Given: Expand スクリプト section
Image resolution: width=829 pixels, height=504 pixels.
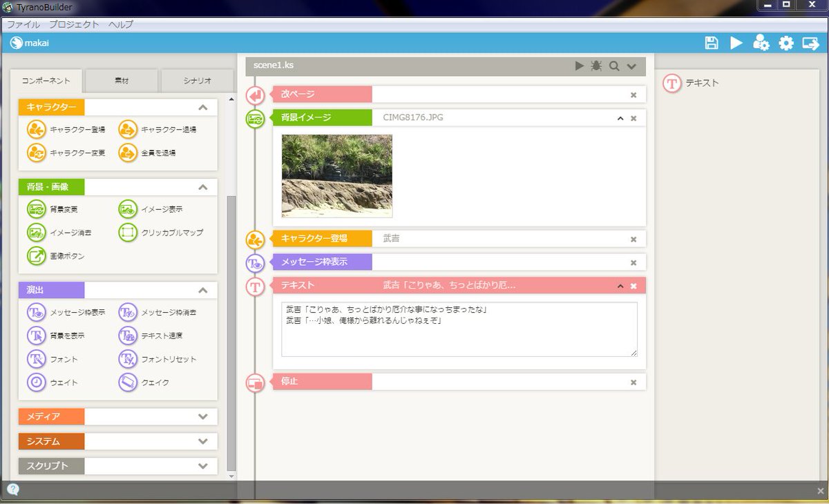Looking at the screenshot, I should [x=202, y=466].
